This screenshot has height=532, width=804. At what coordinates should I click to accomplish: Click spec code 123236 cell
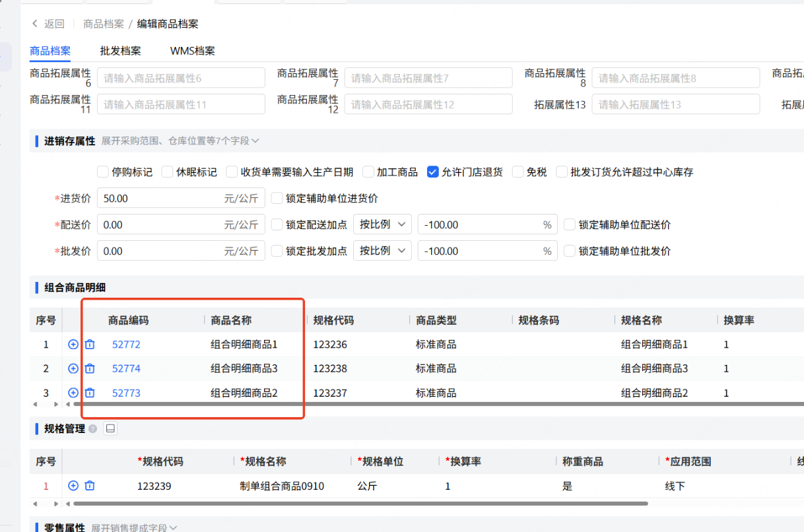[330, 345]
